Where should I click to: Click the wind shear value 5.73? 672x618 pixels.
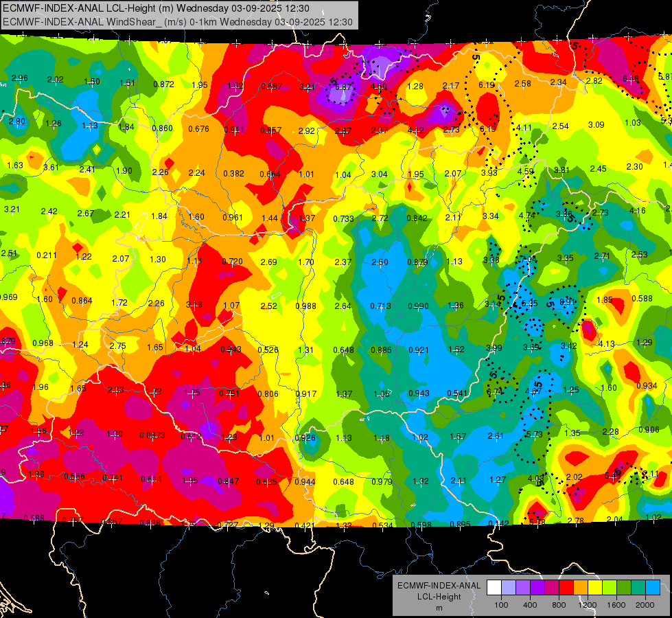[535, 435]
